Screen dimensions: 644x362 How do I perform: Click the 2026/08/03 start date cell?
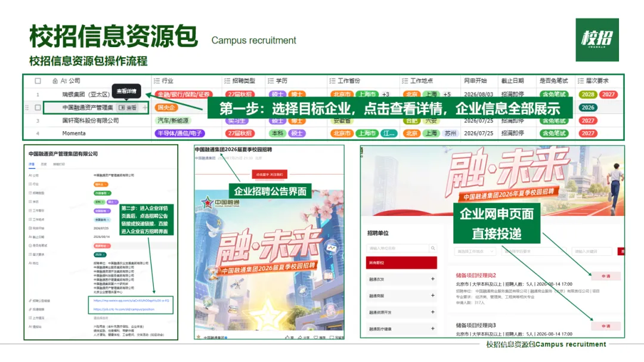(x=478, y=94)
